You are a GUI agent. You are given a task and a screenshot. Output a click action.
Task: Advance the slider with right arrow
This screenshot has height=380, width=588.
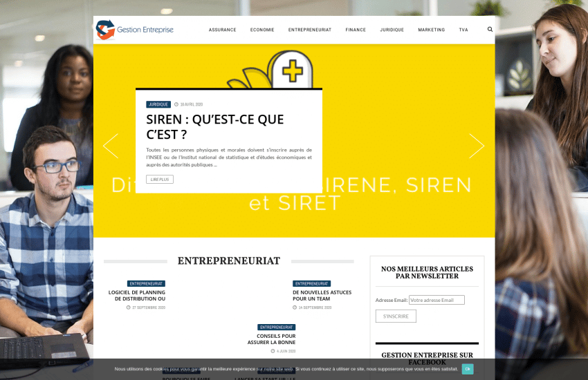pos(477,146)
